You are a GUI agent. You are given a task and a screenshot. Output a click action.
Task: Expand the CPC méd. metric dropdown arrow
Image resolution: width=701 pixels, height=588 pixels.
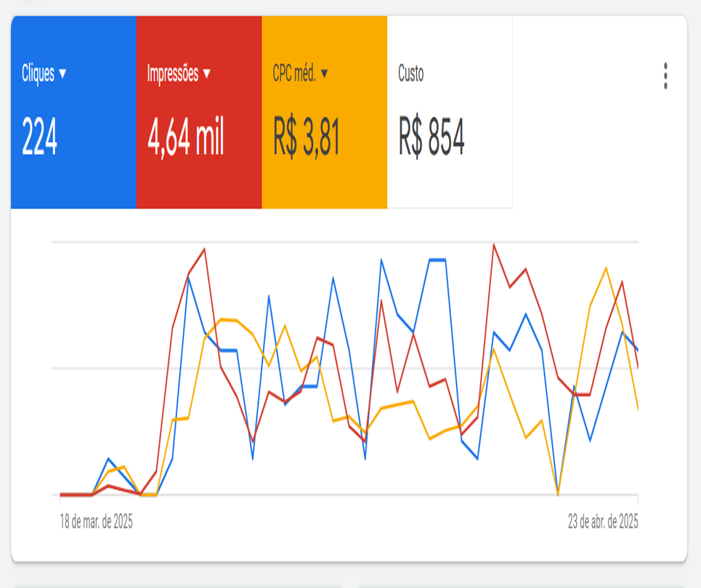tap(324, 74)
